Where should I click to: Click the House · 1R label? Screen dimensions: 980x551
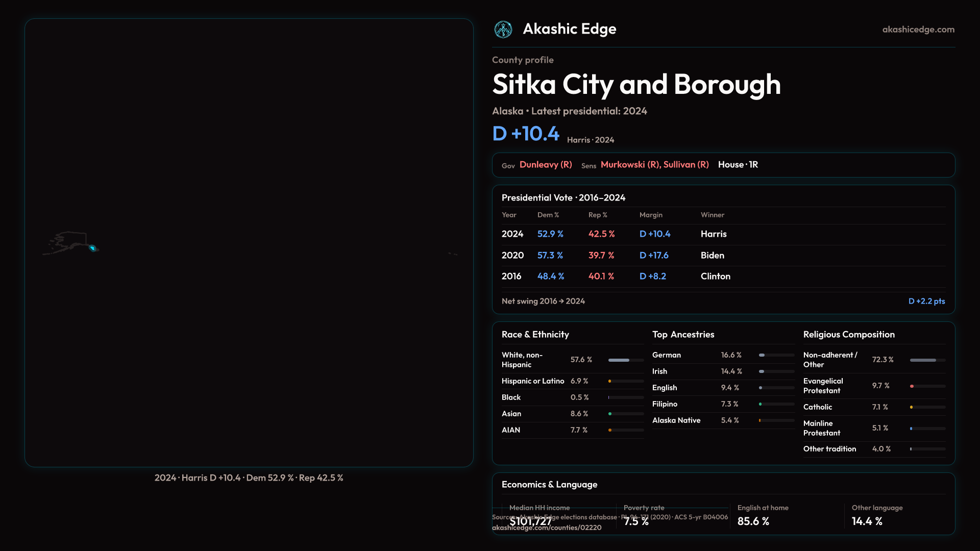pos(738,165)
